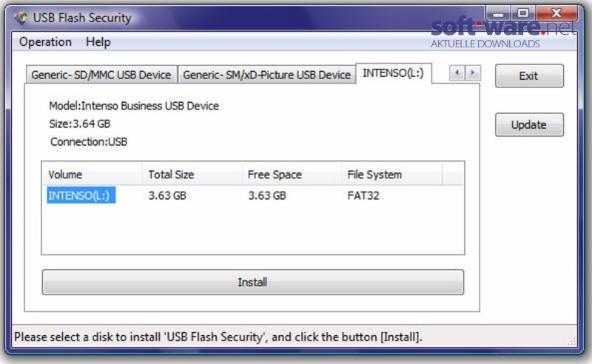Click the Exit button
Screen dimensions: 592x364
coord(529,76)
